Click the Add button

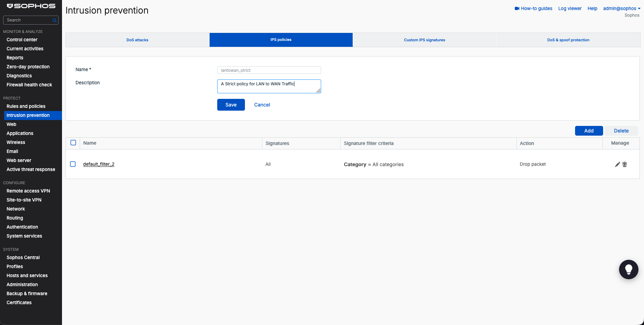[x=589, y=131]
